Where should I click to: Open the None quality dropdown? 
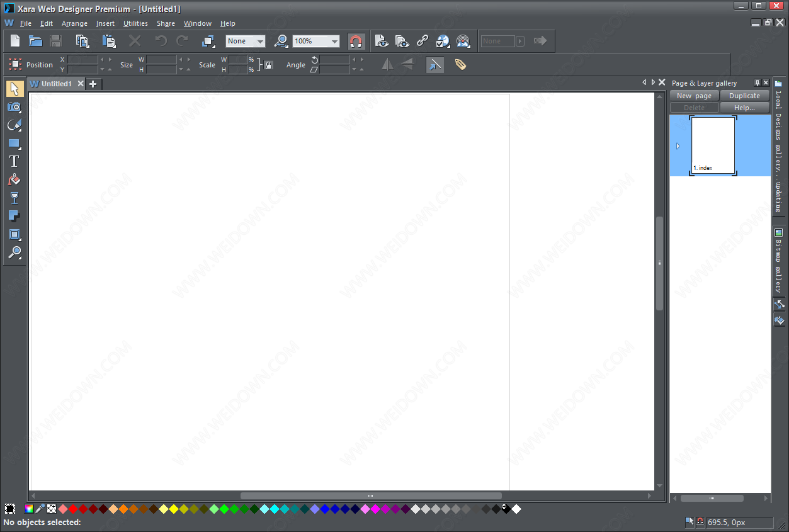point(259,42)
